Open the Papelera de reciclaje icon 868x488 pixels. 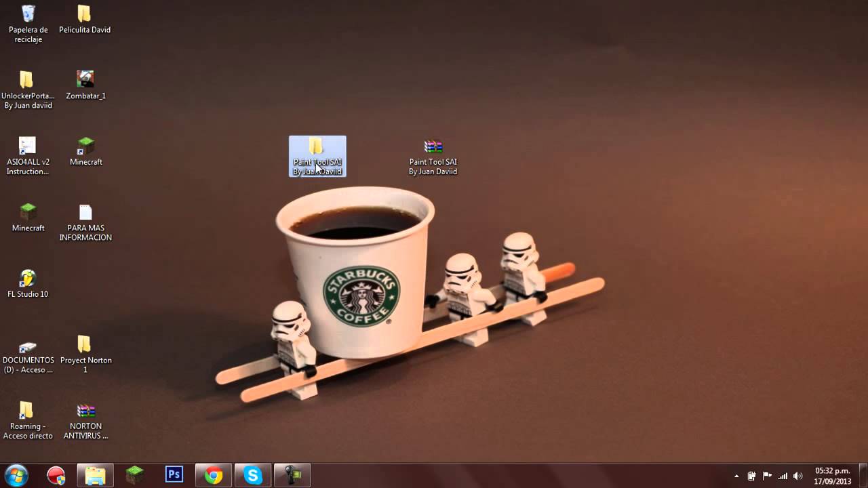[28, 24]
